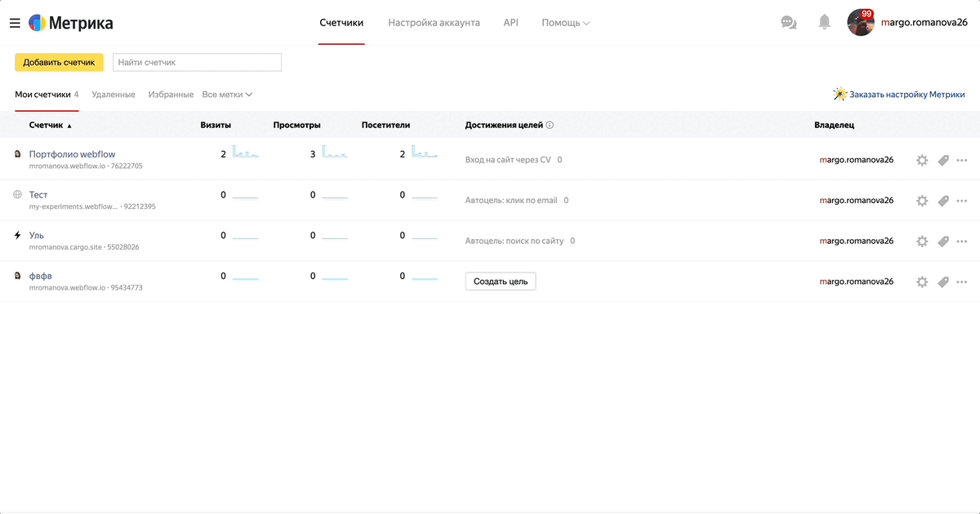Open the Уль counter
This screenshot has width=980, height=514.
click(37, 235)
